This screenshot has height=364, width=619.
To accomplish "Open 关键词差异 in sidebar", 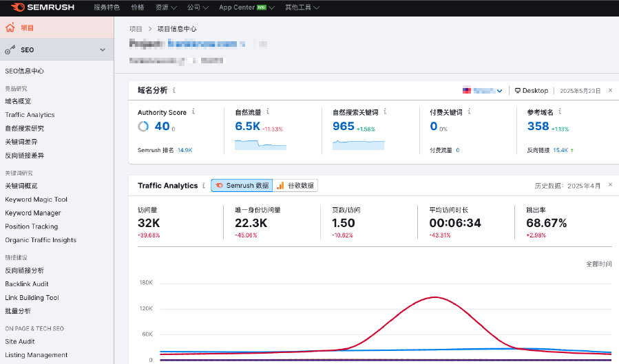I will [x=21, y=142].
